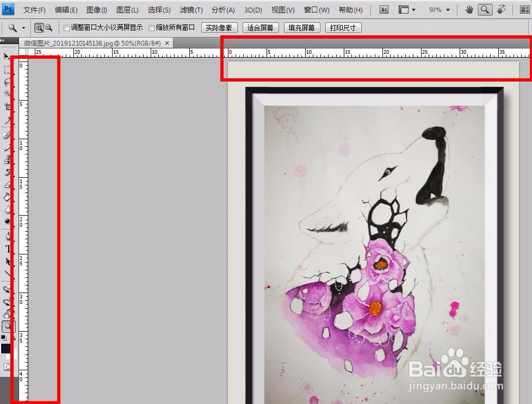532x404 pixels.
Task: Click the framed wolf painting on canvas
Action: click(374, 245)
